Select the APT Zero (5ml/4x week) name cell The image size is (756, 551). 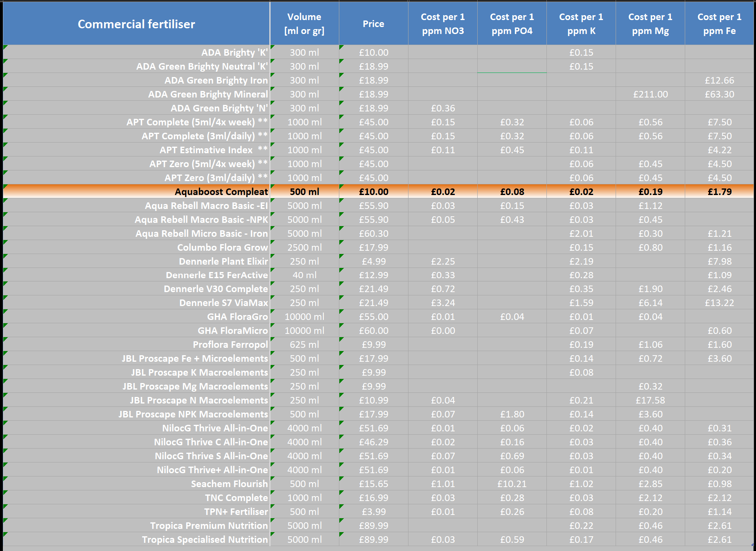click(136, 164)
